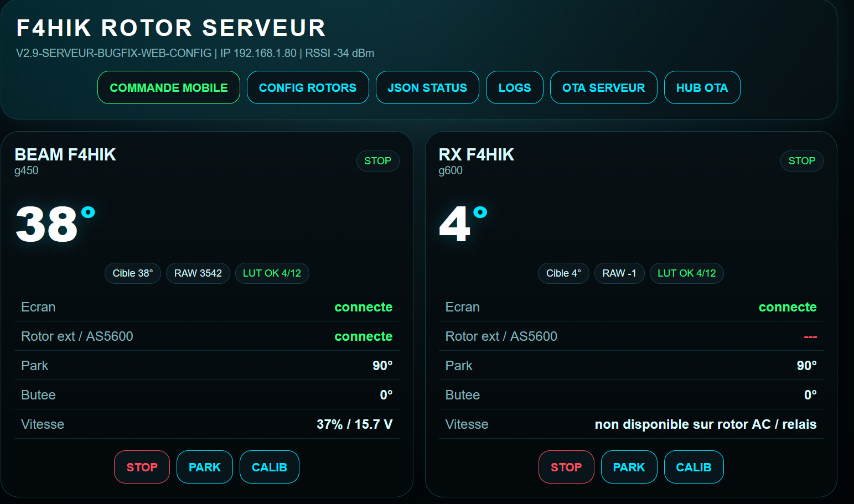This screenshot has height=504, width=854.
Task: Click the RX Park value '90°'
Action: (807, 366)
